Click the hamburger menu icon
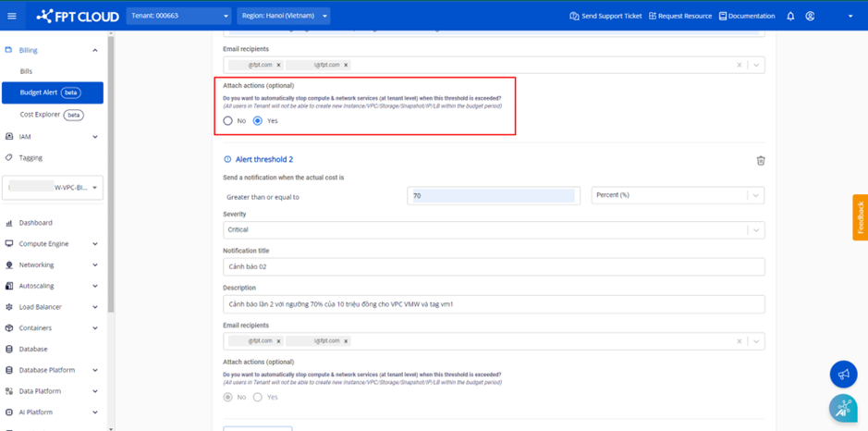868x431 pixels. 12,16
